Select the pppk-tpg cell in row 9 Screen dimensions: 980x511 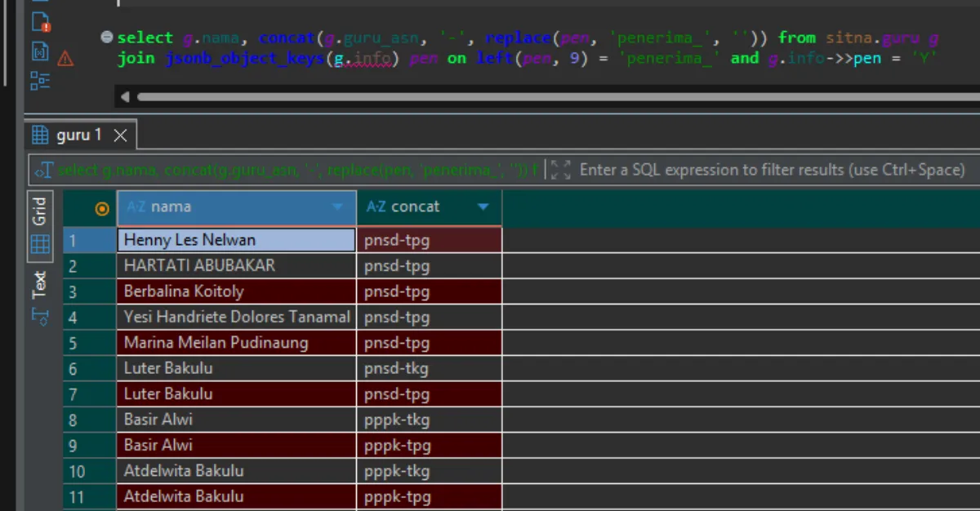click(430, 445)
